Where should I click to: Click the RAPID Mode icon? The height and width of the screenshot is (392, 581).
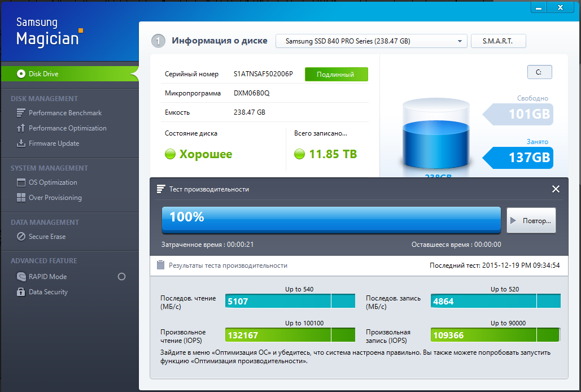pyautogui.click(x=21, y=276)
